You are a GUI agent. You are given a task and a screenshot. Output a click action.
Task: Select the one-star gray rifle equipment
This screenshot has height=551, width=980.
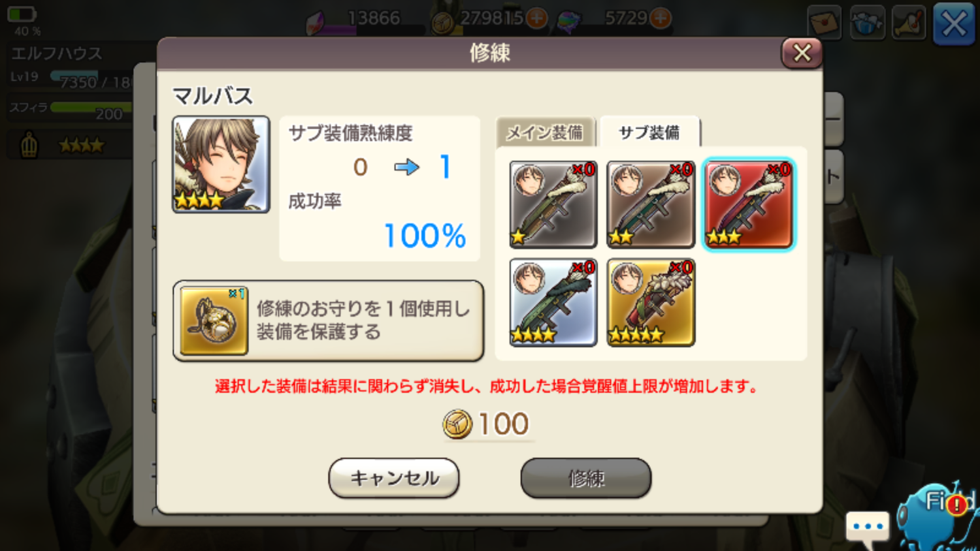[x=553, y=204]
